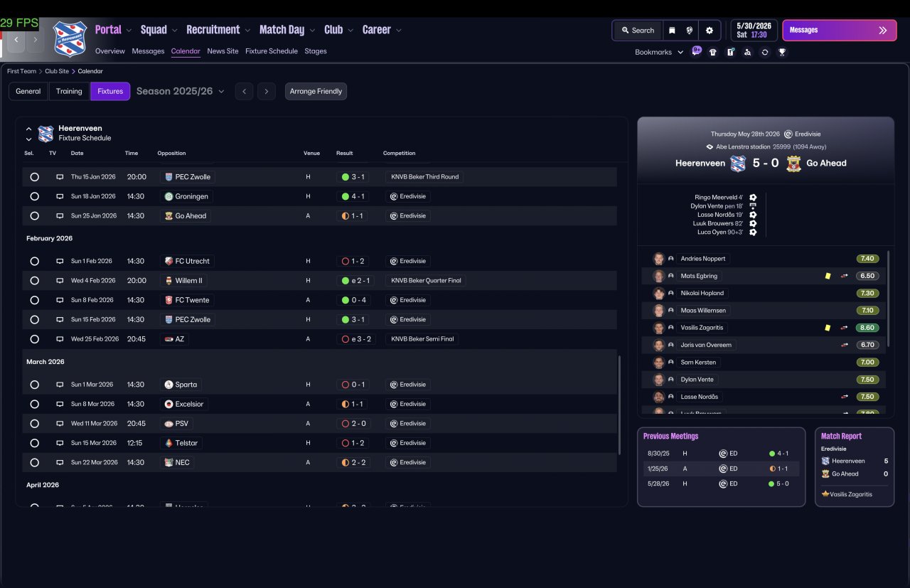Screen dimensions: 910x588
Task: Open the Stages sub-tab
Action: pos(316,51)
